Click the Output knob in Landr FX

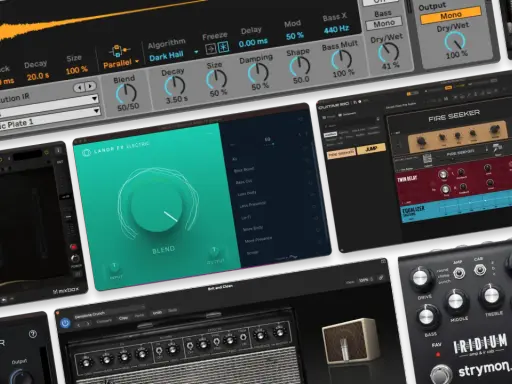click(x=214, y=252)
